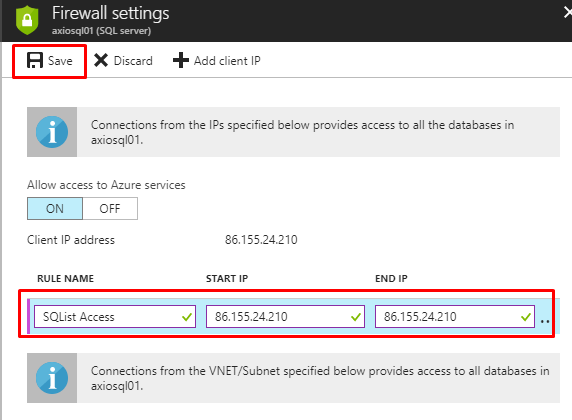
Task: Click the Start IP input field
Action: pyautogui.click(x=285, y=316)
